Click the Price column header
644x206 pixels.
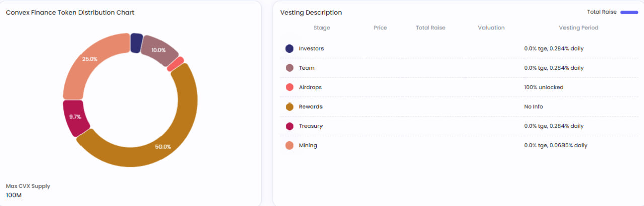380,28
